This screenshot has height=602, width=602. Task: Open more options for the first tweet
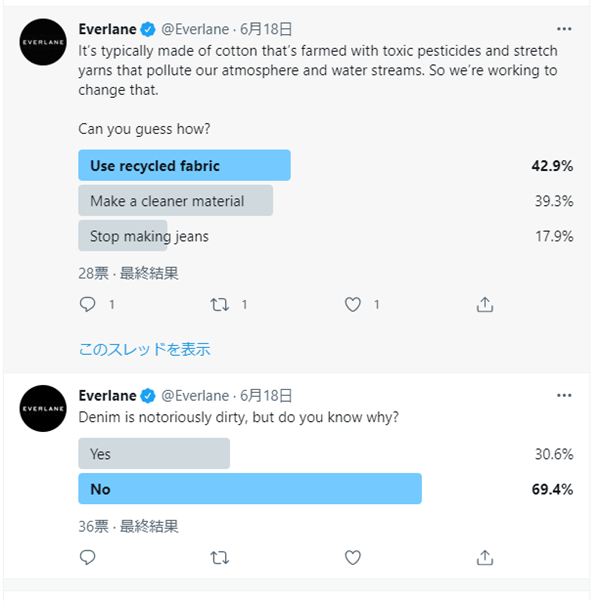pyautogui.click(x=564, y=29)
